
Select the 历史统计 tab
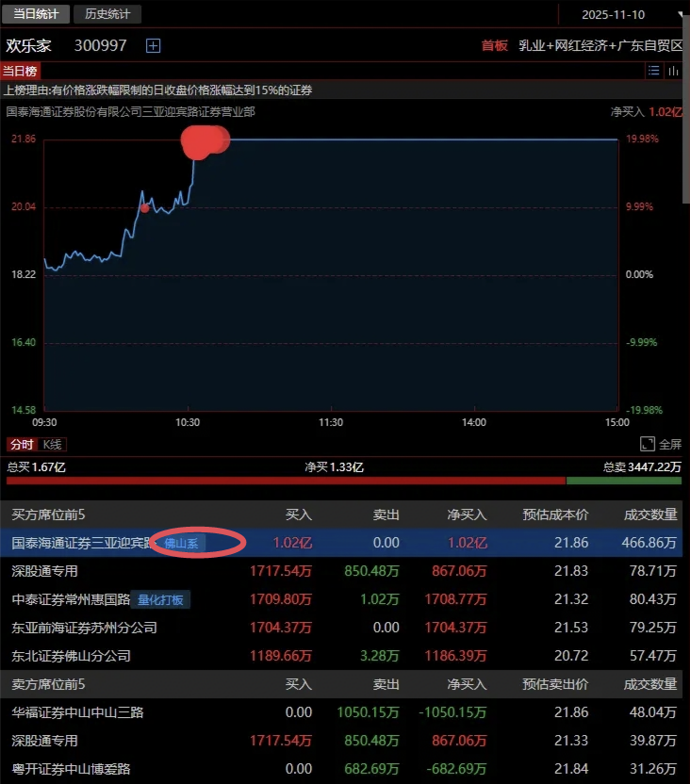(107, 14)
